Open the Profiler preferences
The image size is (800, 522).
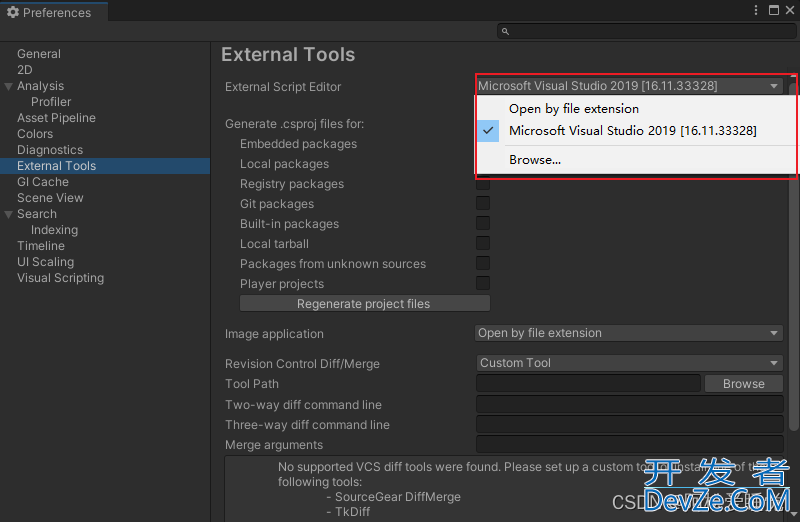[51, 102]
